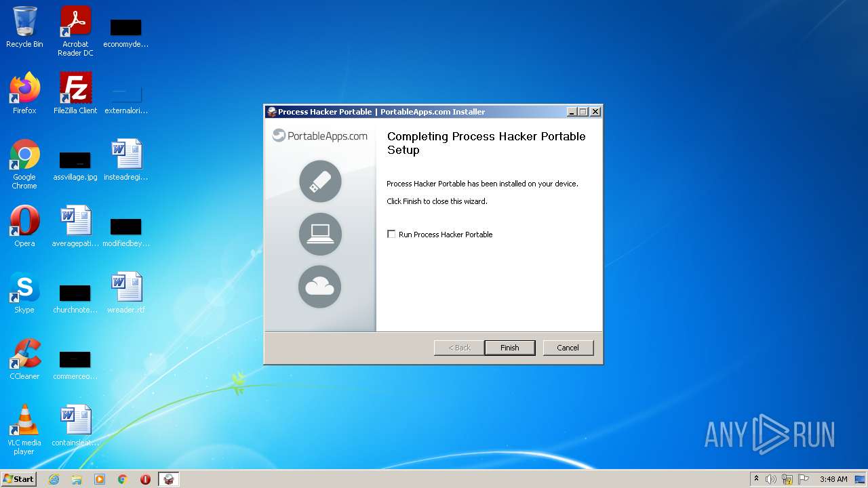868x488 pixels.
Task: Click the PortableApps.com logo in installer
Action: pyautogui.click(x=320, y=136)
